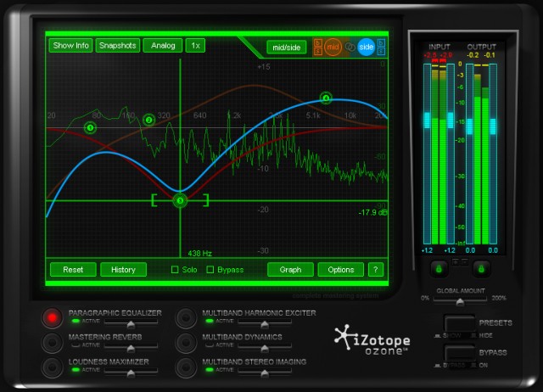Viewport: 543px width, 392px height.
Task: Select EQ band node 2 on curve
Action: (x=149, y=120)
